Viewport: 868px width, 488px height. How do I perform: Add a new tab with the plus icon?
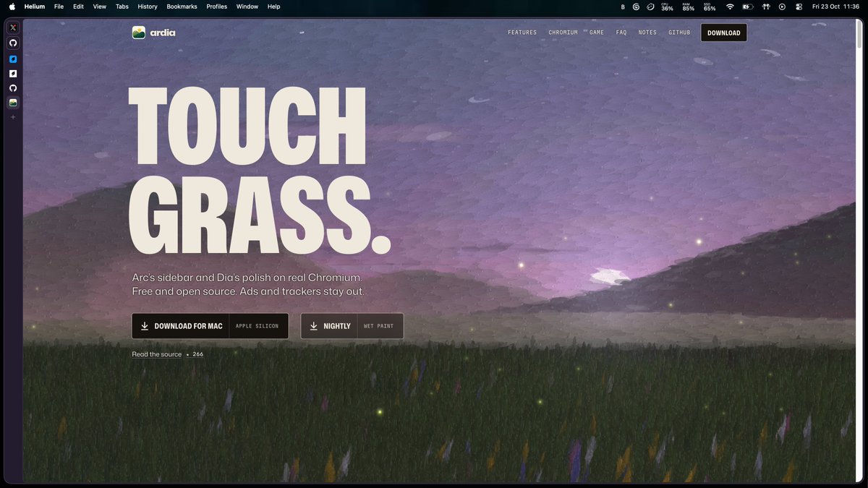[13, 116]
